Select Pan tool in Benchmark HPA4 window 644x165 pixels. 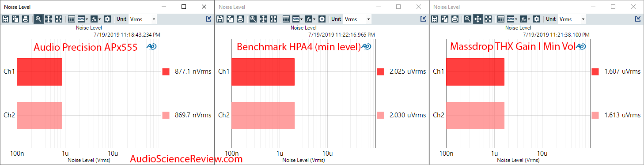coord(263,19)
